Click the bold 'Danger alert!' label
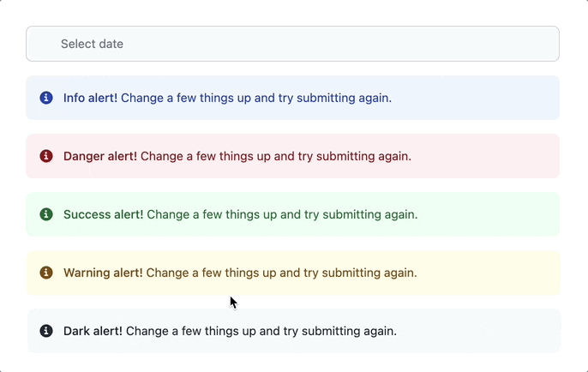Viewport: 588px width, 372px height. pos(99,156)
